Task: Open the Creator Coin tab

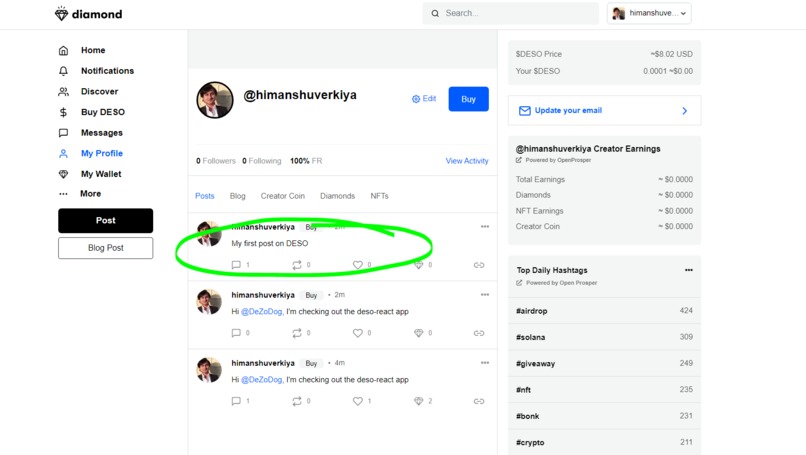Action: [283, 196]
